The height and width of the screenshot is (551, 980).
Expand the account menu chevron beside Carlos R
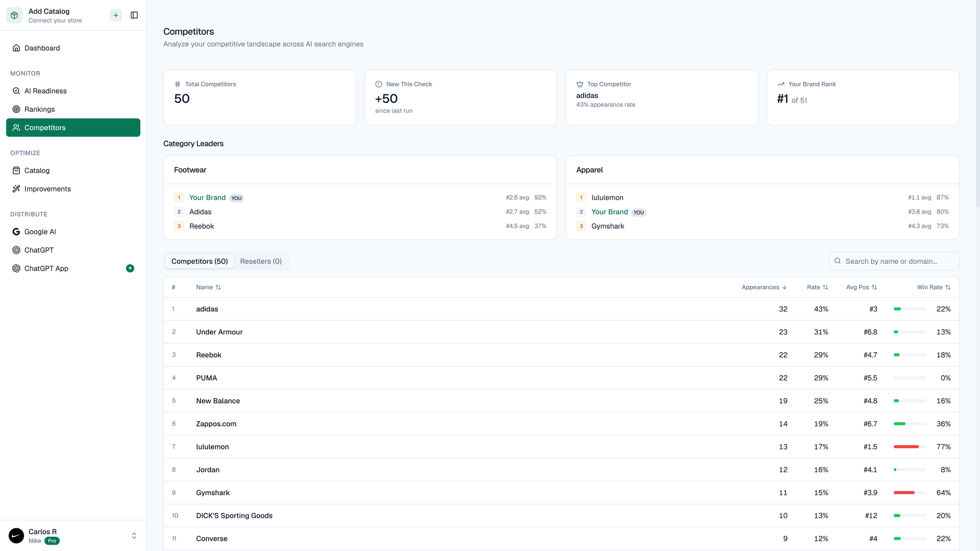point(134,536)
